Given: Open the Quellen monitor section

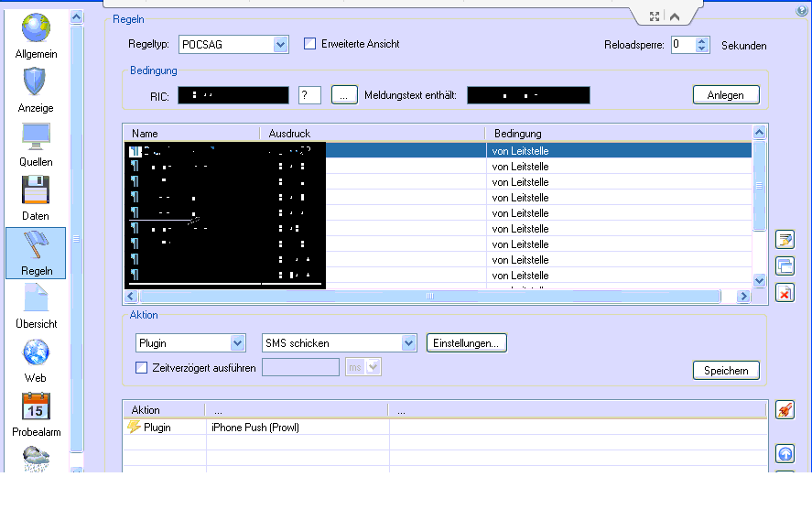Looking at the screenshot, I should coord(36,145).
